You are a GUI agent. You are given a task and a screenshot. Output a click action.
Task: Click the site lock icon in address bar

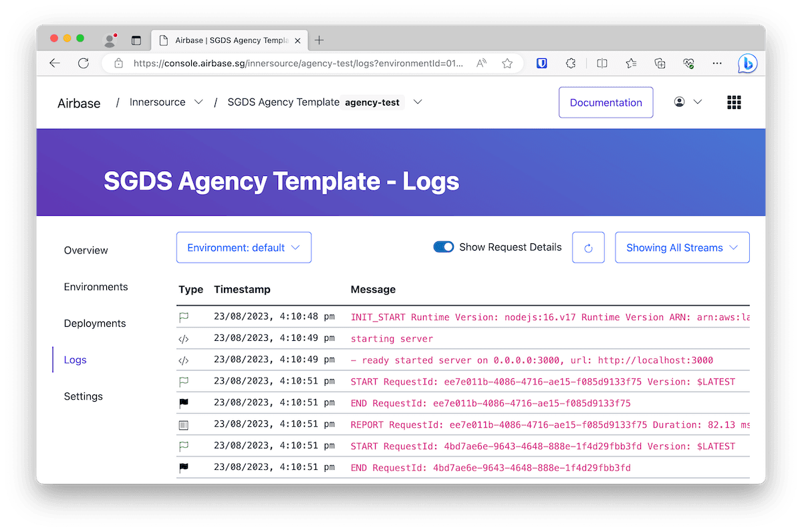118,63
